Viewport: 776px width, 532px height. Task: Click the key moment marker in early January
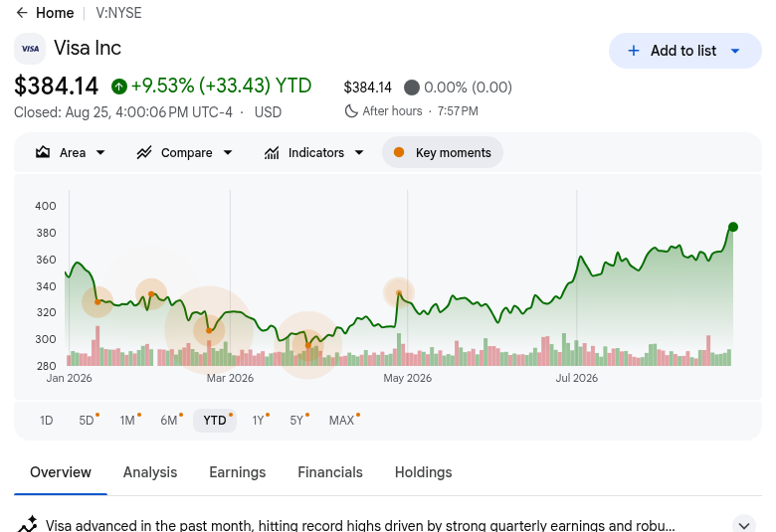point(97,302)
